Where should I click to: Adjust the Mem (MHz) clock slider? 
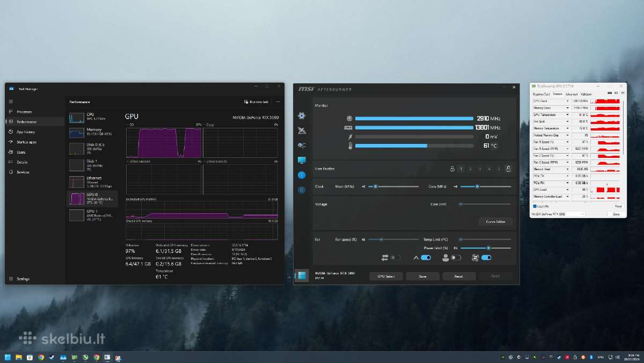(x=393, y=186)
